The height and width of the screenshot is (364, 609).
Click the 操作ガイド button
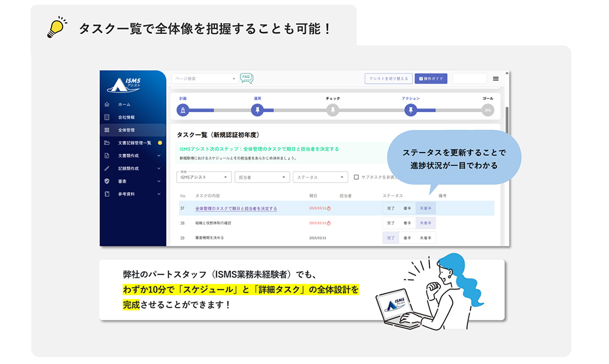[431, 79]
